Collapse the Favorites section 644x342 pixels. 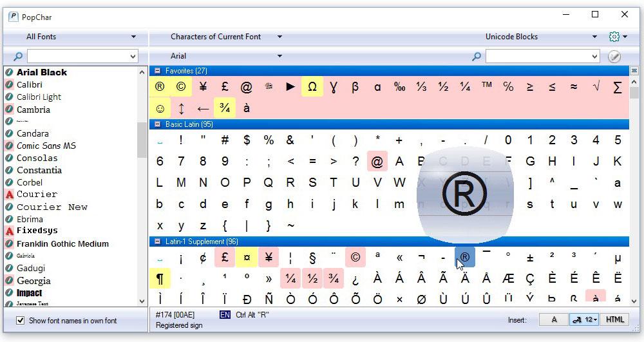[157, 71]
